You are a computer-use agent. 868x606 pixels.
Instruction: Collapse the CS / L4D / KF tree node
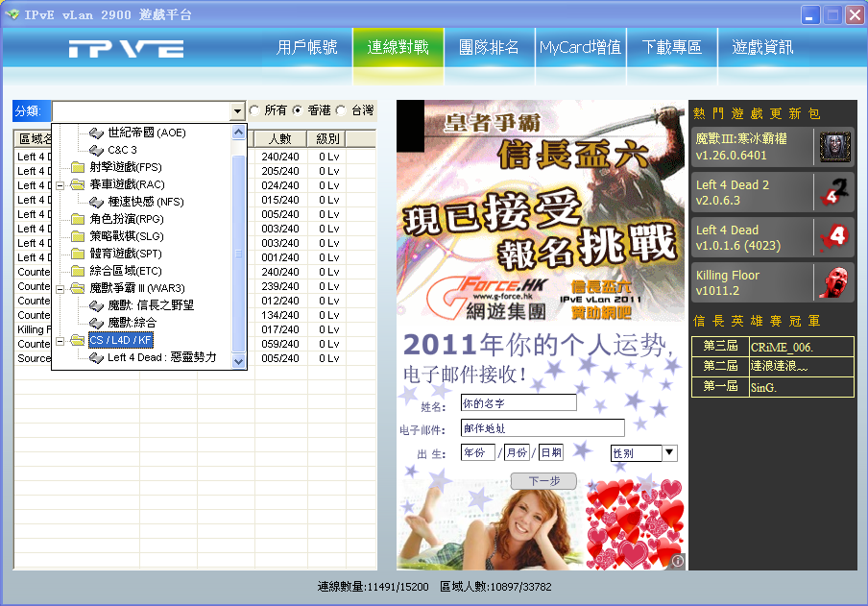pyautogui.click(x=60, y=341)
